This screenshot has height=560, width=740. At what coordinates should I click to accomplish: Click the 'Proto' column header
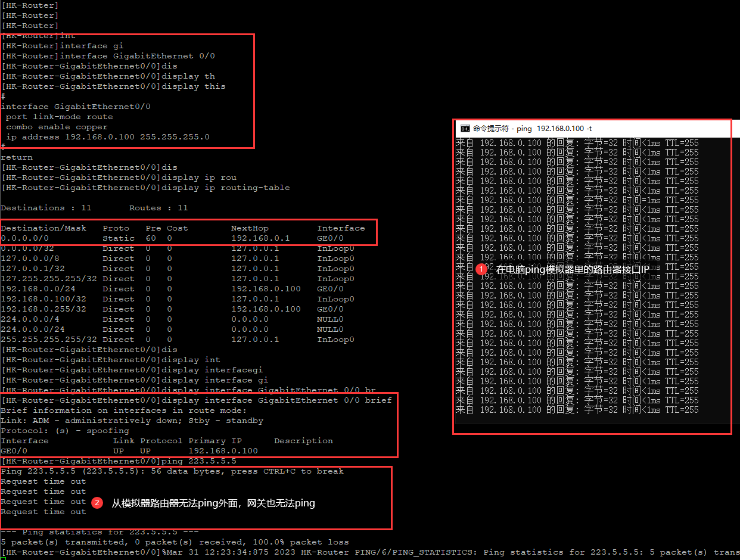(x=116, y=228)
